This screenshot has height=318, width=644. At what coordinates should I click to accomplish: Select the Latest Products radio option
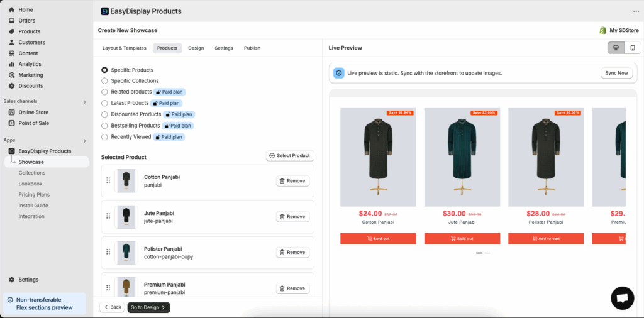coord(104,103)
